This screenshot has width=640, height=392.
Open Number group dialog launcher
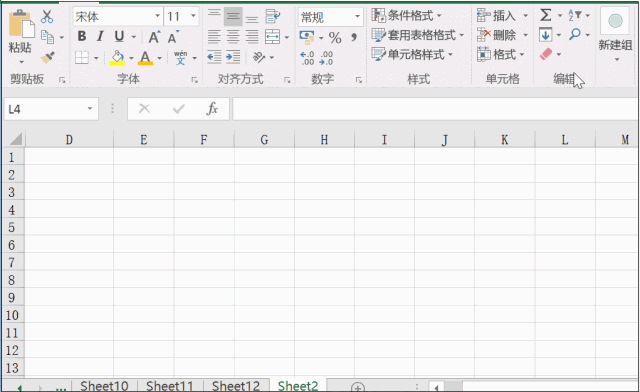tap(359, 80)
